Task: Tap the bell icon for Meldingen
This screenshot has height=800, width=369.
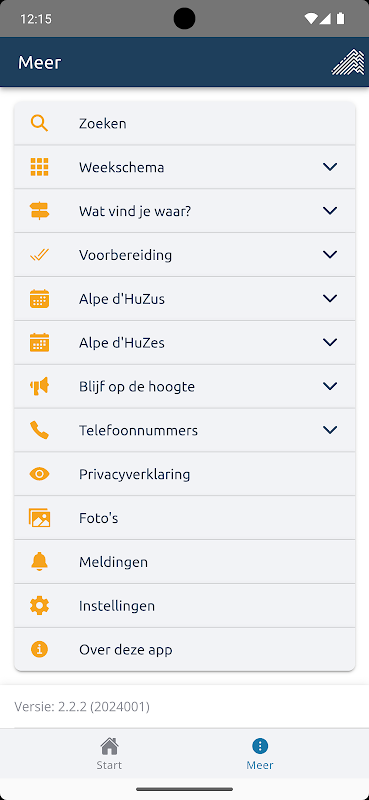Action: (39, 562)
